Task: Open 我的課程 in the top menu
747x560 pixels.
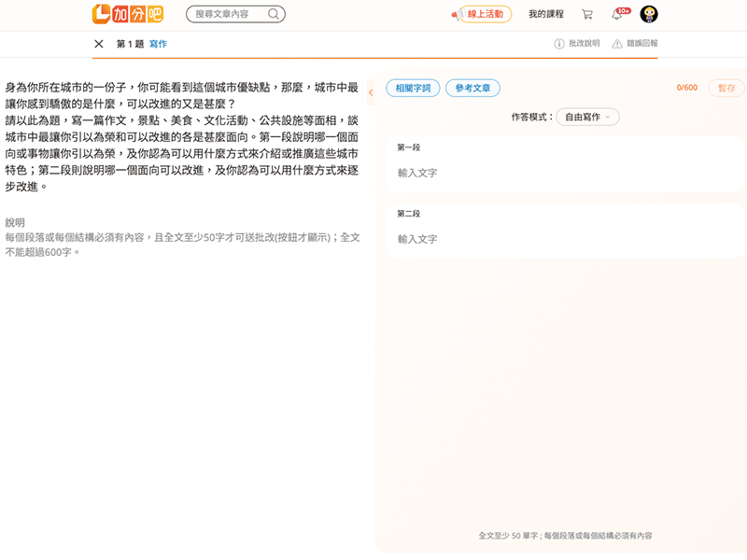Action: click(546, 14)
